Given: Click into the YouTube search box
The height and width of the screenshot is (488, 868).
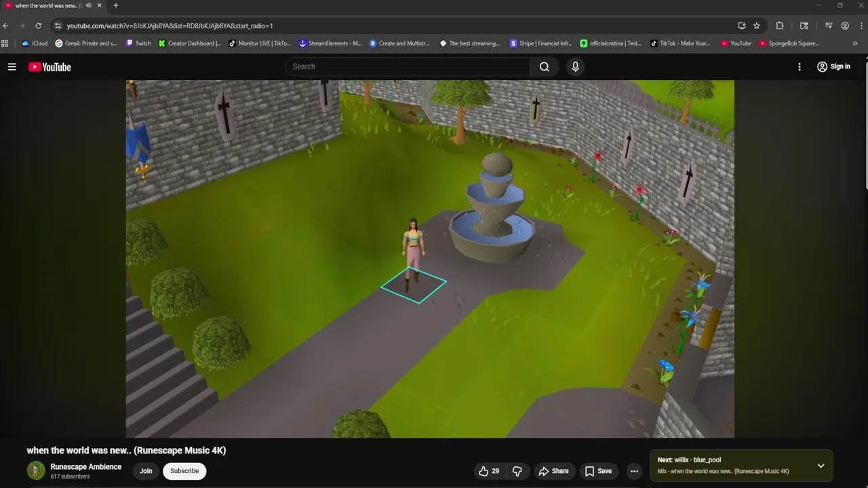Looking at the screenshot, I should 408,66.
